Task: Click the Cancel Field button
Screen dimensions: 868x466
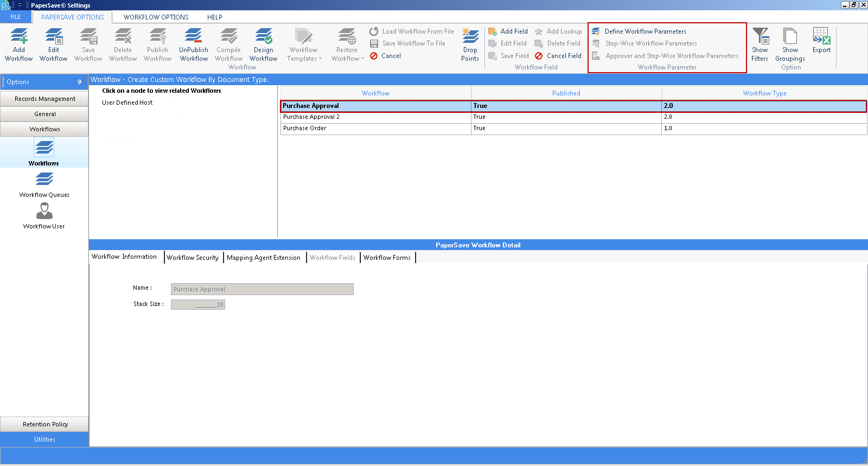Action: (x=558, y=56)
